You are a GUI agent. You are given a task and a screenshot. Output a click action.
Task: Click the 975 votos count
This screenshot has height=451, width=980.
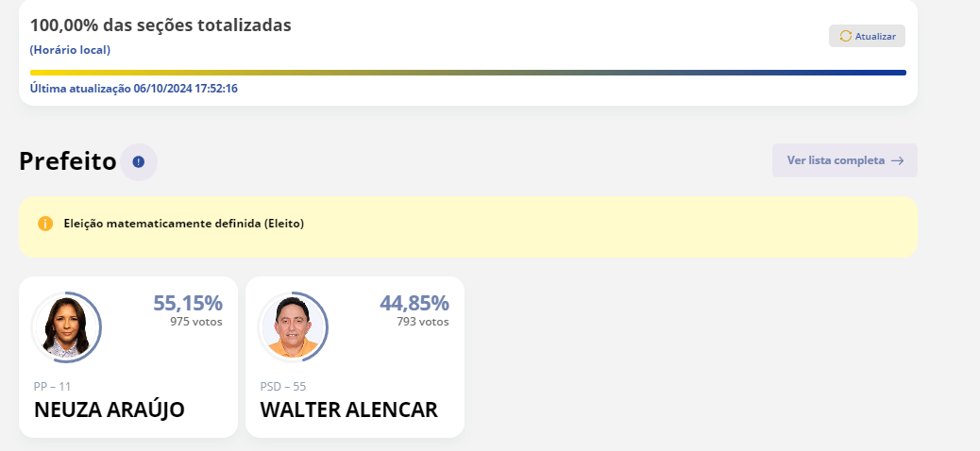click(x=195, y=322)
